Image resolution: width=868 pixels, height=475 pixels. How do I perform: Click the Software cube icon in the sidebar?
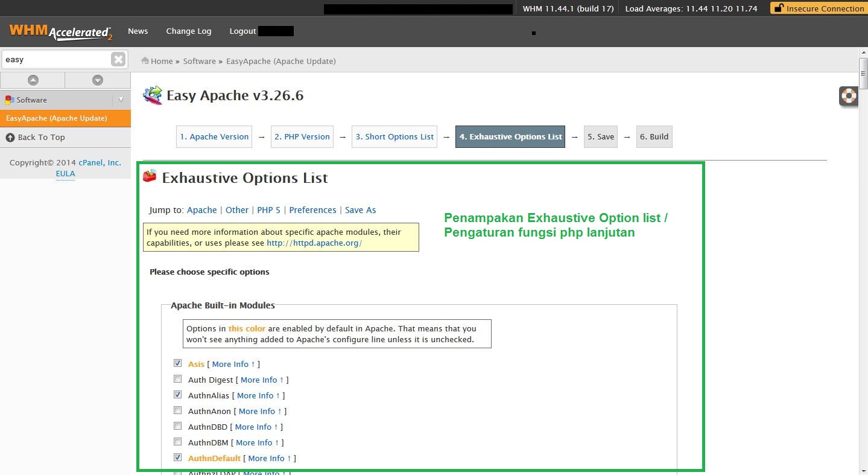[8, 99]
